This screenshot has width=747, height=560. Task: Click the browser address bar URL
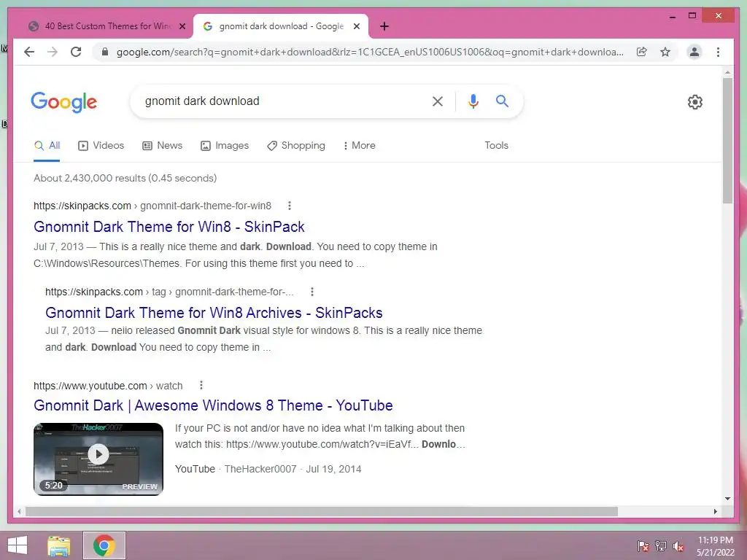[370, 52]
